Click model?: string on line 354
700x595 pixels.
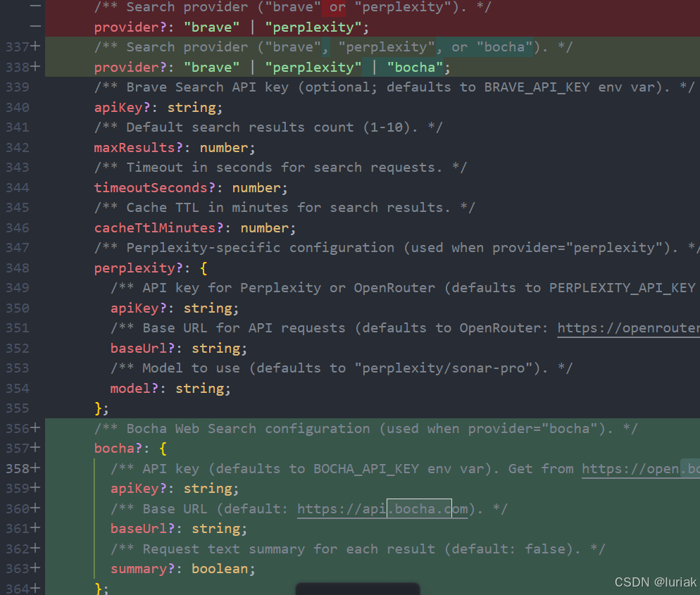tap(170, 389)
